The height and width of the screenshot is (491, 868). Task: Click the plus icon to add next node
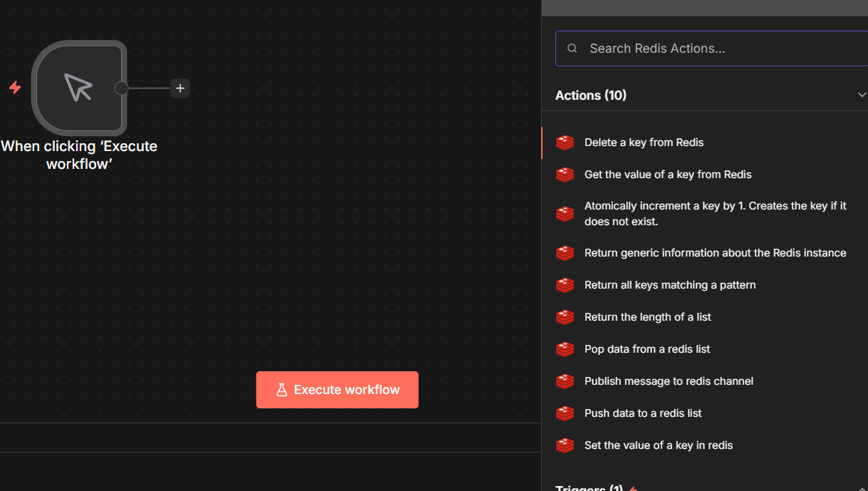point(180,88)
